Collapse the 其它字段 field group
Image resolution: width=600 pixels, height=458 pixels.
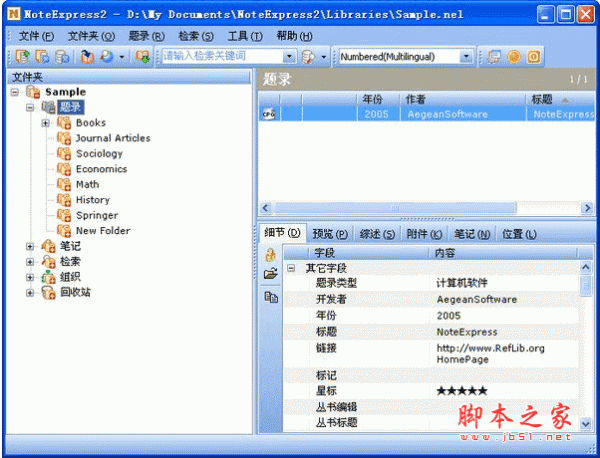click(x=291, y=268)
